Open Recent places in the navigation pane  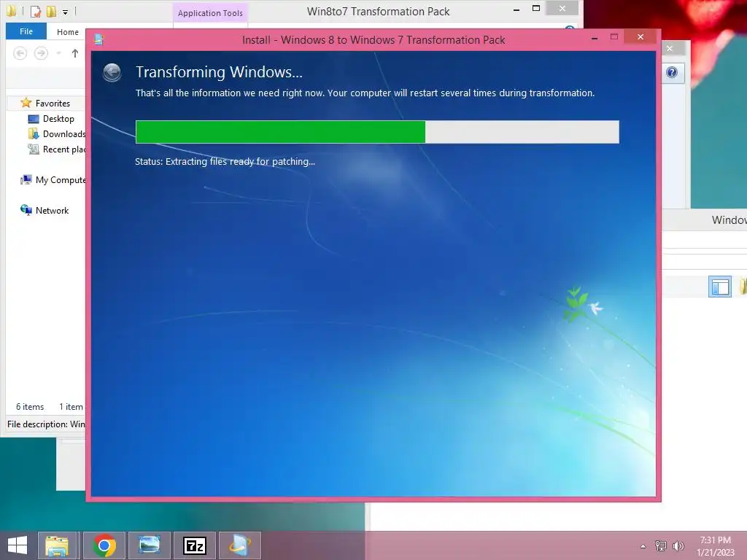[x=57, y=149]
